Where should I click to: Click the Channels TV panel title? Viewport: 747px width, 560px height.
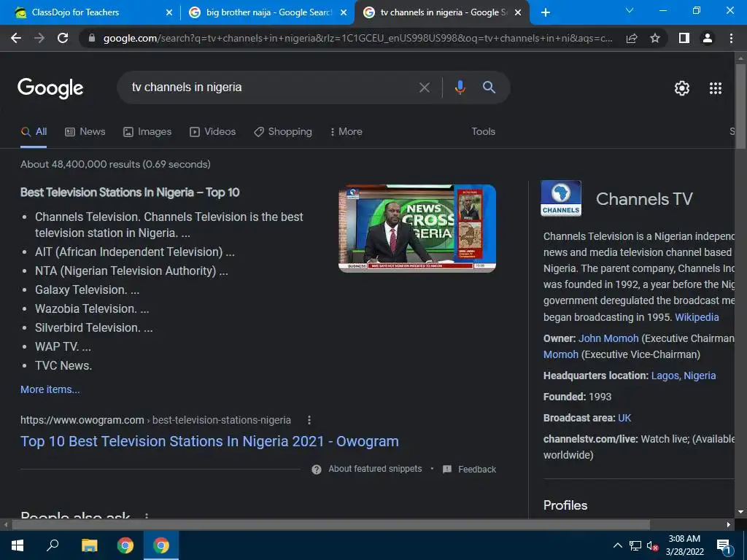coord(644,199)
